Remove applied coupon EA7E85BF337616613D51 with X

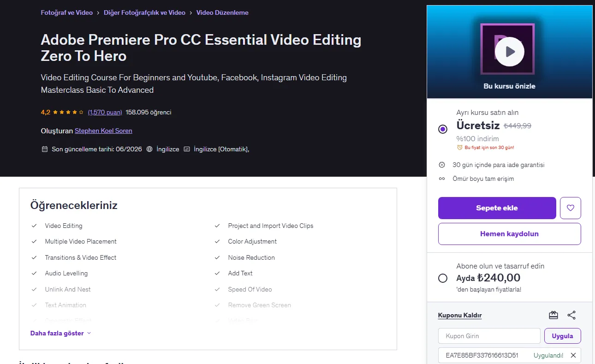(x=573, y=355)
